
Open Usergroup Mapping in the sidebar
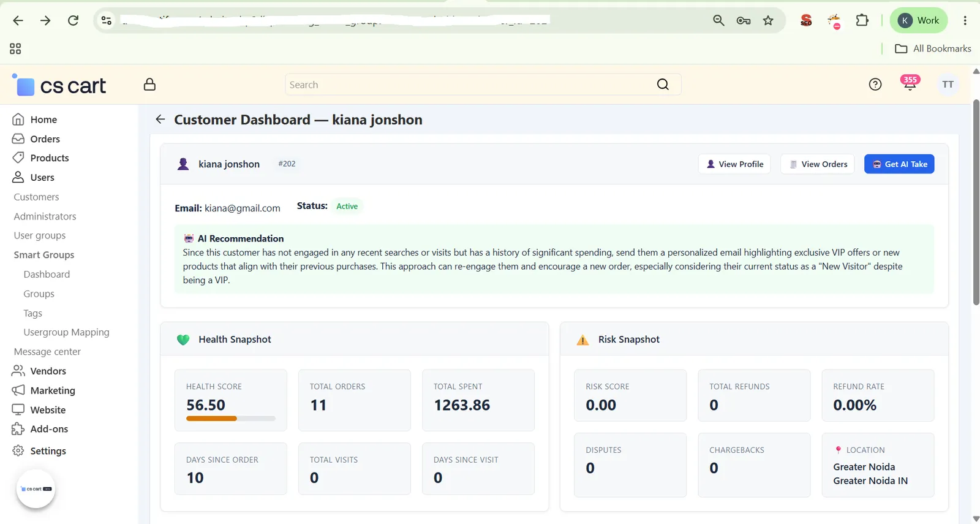67,332
